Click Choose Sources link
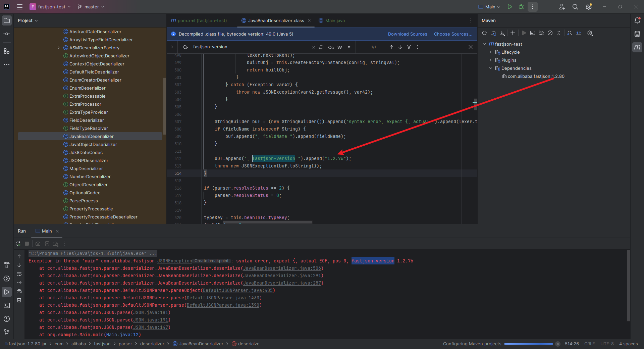 tap(453, 34)
